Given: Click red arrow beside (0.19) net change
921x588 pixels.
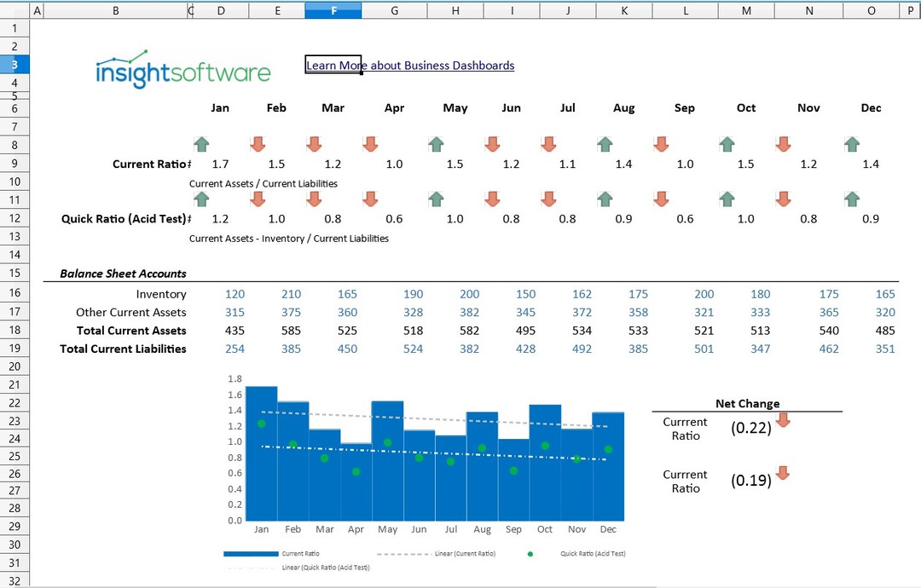Looking at the screenshot, I should point(783,472).
